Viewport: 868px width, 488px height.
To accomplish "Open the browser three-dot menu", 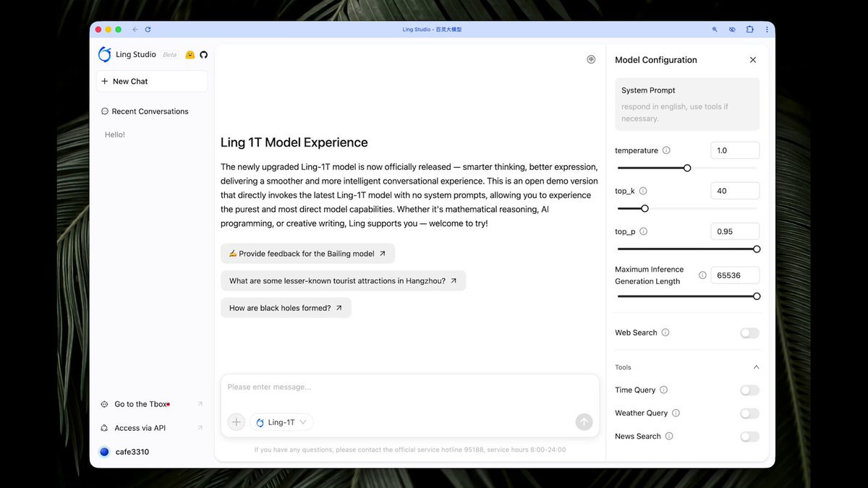I will [766, 30].
